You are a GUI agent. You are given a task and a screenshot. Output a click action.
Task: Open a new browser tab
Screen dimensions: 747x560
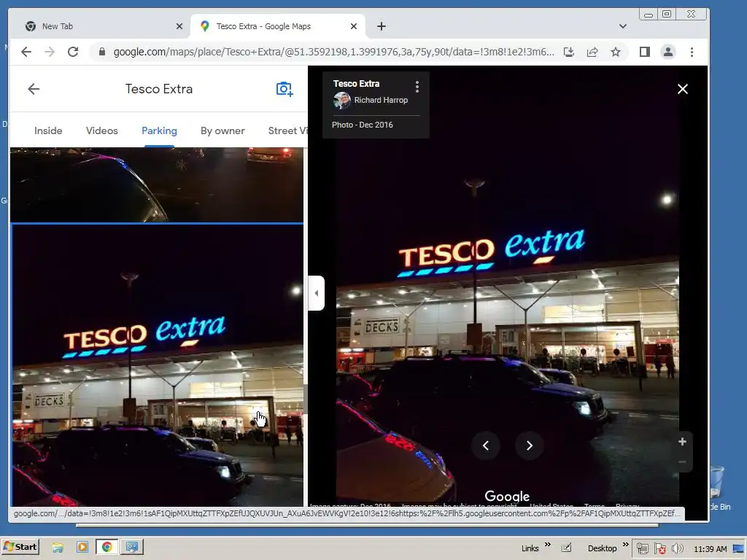(x=381, y=26)
